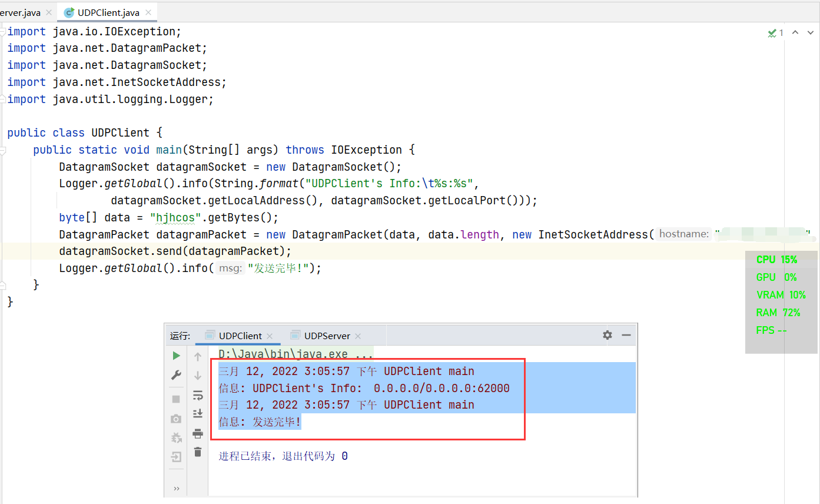Click the '运行:' Run panel label
This screenshot has height=504, width=820.
(x=180, y=336)
